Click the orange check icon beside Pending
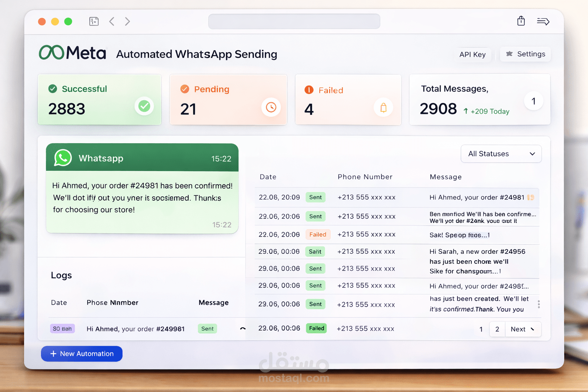This screenshot has height=392, width=588. click(185, 89)
